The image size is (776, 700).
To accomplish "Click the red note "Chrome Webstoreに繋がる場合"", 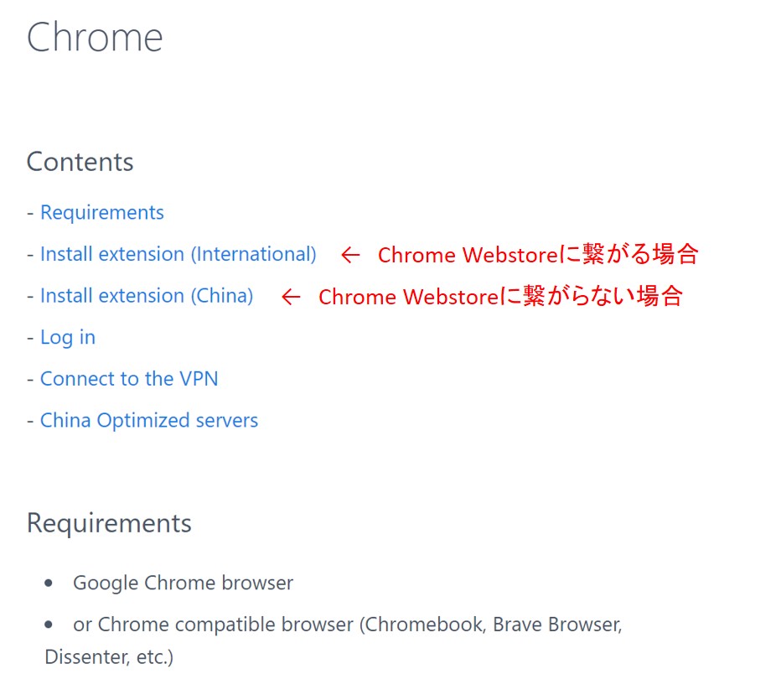I will (x=537, y=255).
